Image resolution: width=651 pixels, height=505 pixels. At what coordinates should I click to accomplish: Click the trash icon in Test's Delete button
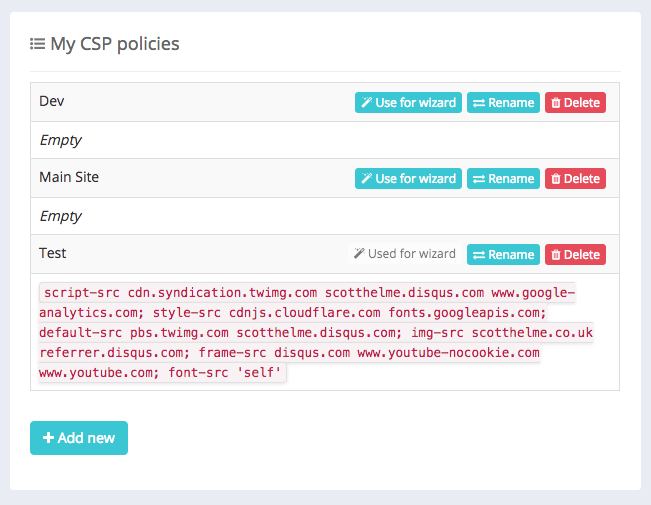(x=556, y=255)
